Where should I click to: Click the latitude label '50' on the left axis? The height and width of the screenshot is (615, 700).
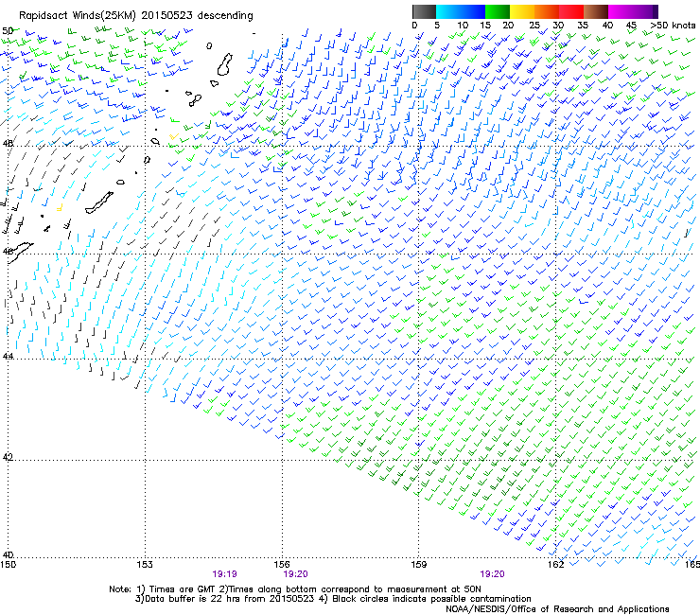8,31
